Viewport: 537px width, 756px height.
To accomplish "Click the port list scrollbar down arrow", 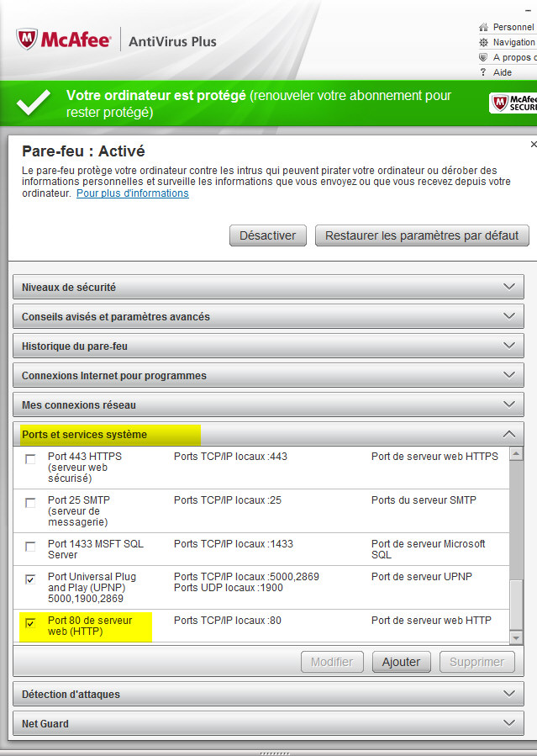I will [516, 638].
